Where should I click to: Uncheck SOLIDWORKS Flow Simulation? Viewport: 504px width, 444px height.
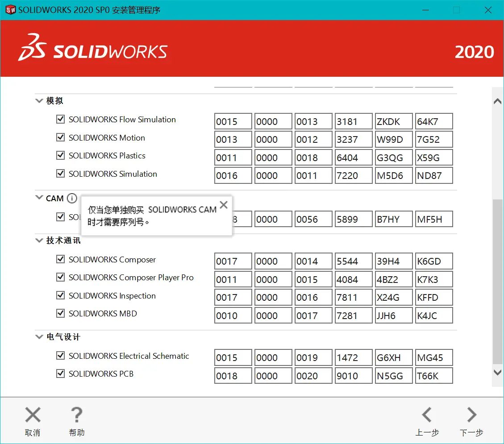tap(60, 119)
